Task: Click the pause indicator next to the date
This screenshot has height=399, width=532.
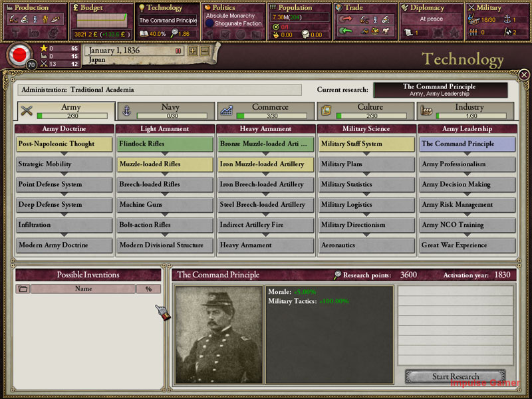Action: (x=178, y=51)
